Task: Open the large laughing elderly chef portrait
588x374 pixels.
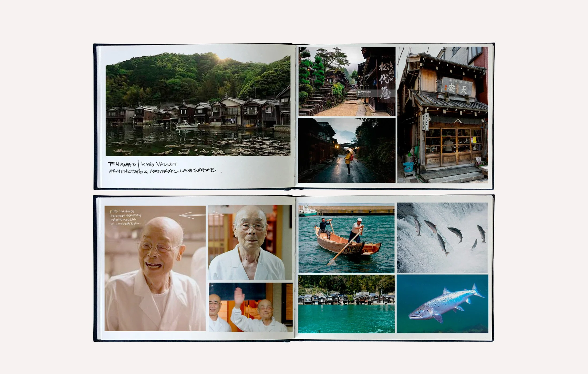Action: coord(155,268)
